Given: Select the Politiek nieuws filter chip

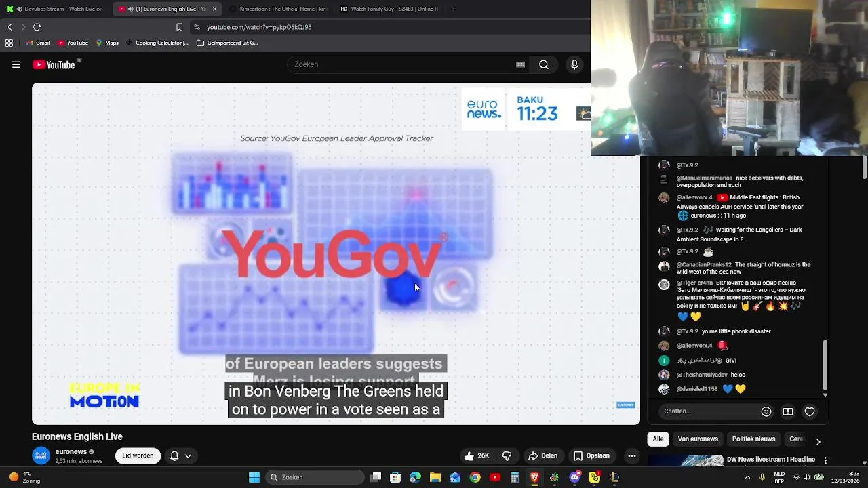Looking at the screenshot, I should pyautogui.click(x=753, y=439).
